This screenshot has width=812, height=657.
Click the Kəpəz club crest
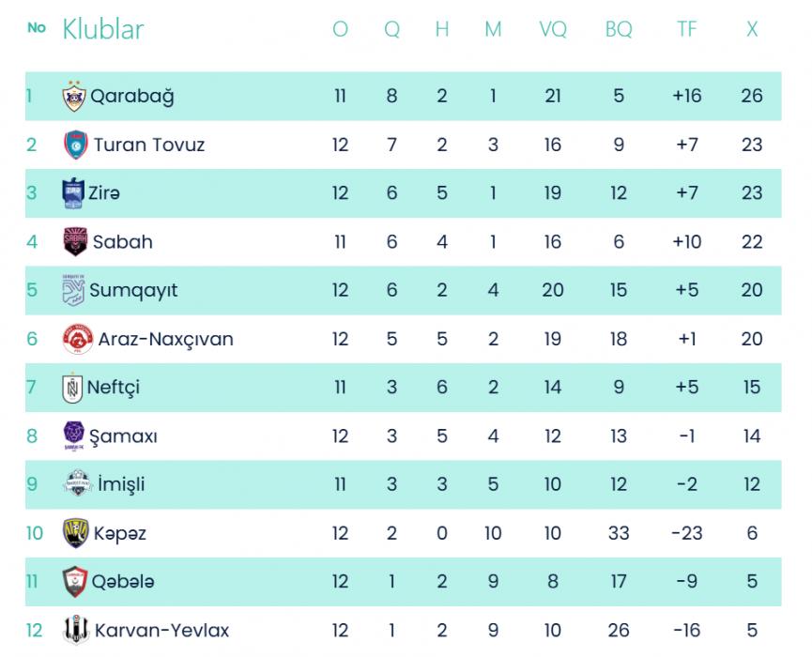(75, 533)
